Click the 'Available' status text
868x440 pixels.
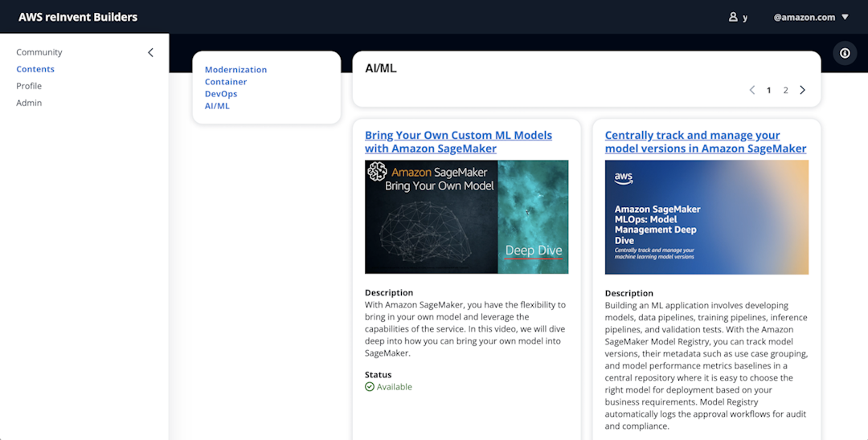point(394,387)
